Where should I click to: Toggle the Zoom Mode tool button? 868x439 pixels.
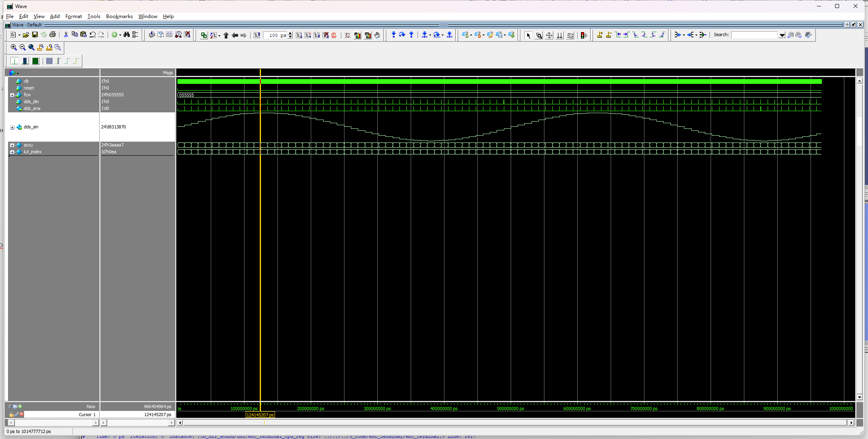(539, 35)
